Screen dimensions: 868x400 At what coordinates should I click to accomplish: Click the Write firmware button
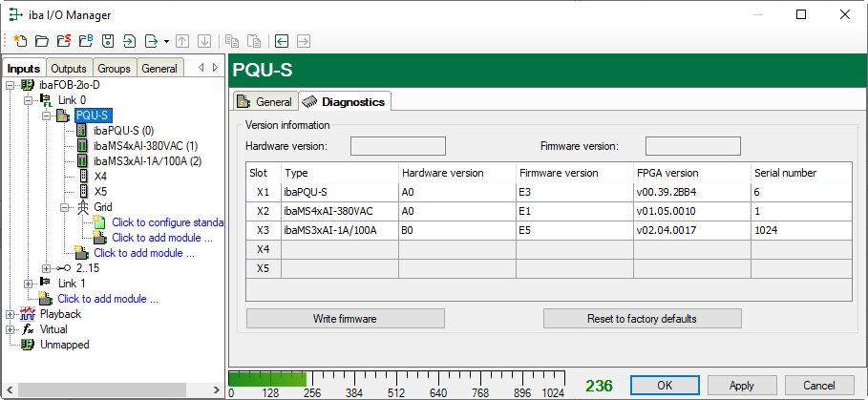pos(346,319)
